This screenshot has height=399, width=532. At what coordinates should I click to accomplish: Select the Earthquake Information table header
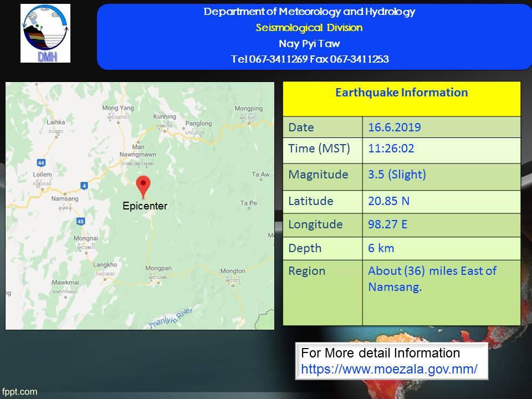point(401,93)
